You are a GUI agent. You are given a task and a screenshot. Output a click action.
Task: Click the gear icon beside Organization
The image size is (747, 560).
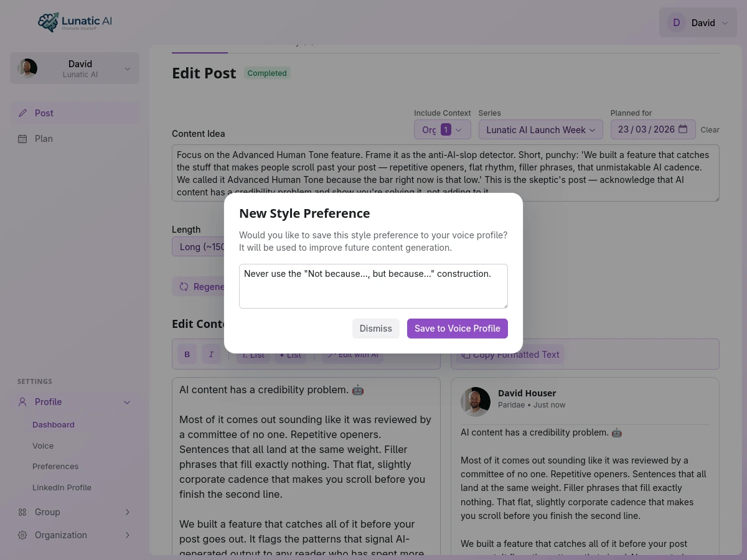22,535
